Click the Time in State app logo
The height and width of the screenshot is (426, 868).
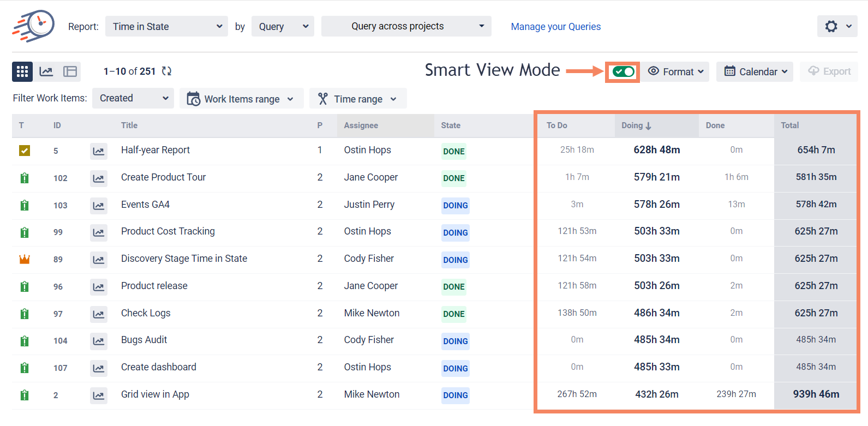pos(34,26)
